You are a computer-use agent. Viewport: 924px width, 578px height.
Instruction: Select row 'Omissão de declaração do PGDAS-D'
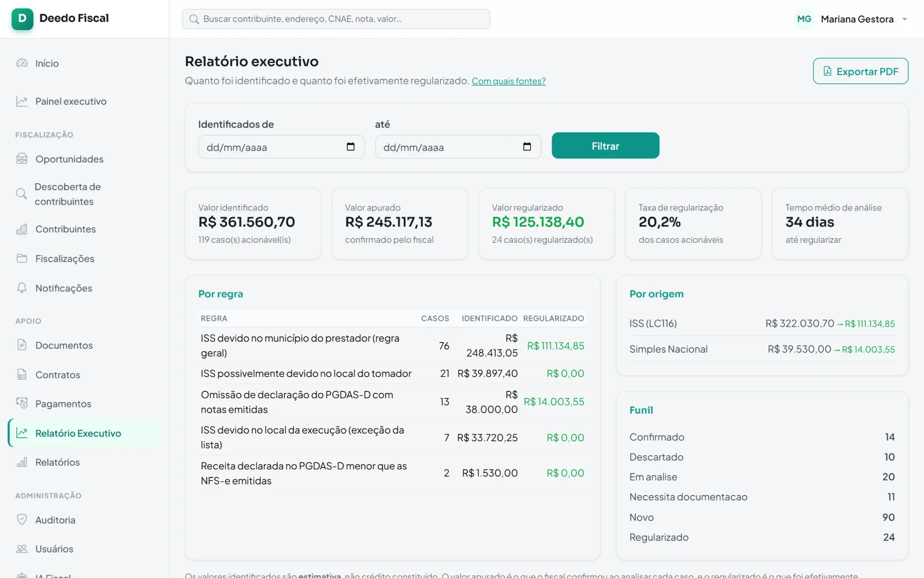point(393,402)
